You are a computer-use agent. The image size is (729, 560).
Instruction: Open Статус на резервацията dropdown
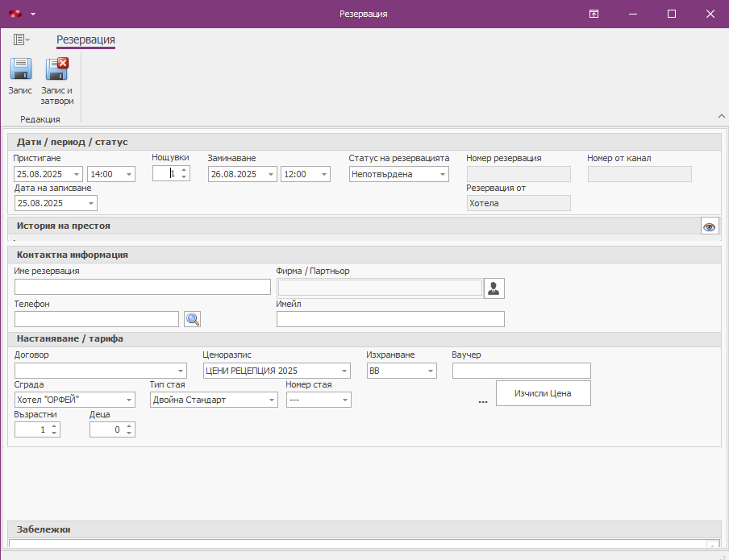coord(443,174)
